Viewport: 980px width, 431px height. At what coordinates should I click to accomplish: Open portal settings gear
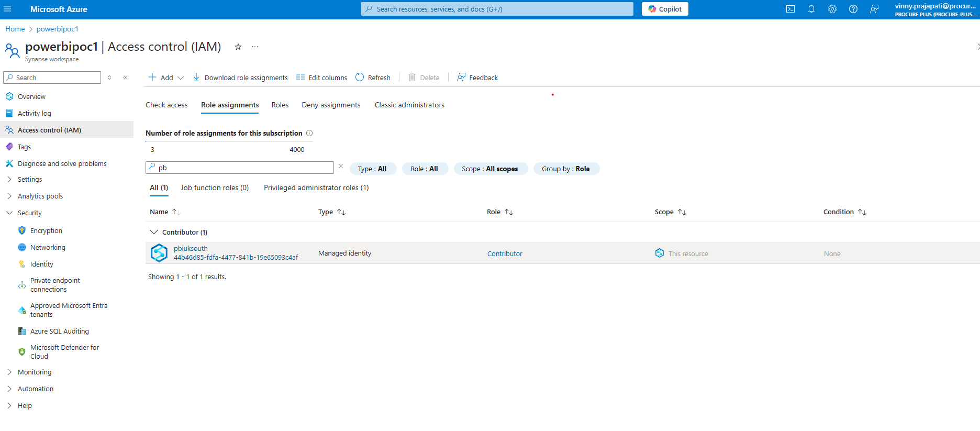[832, 9]
